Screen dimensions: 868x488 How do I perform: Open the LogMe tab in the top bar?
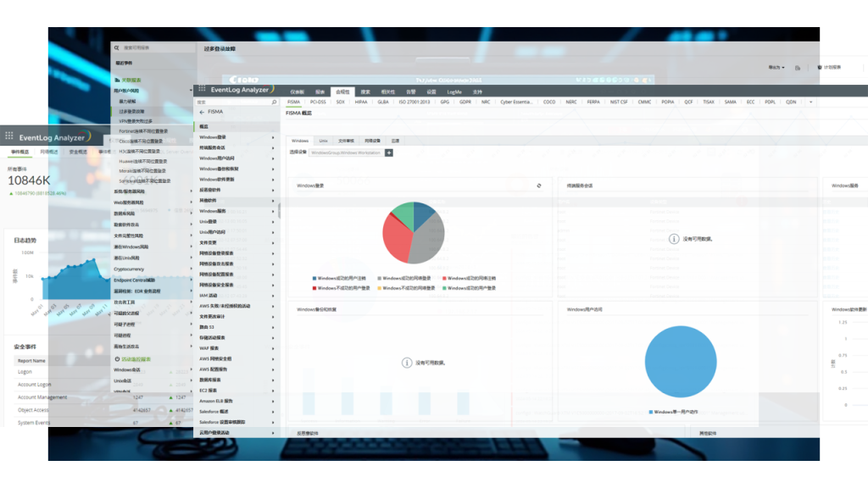point(454,91)
